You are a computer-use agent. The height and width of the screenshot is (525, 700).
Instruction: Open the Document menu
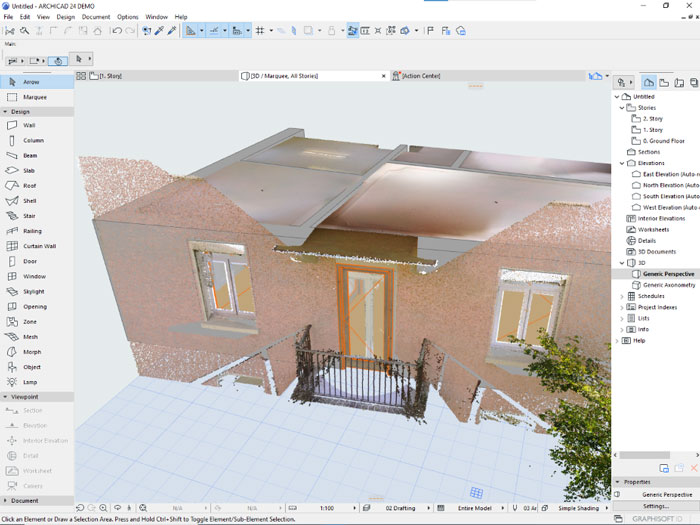click(96, 17)
